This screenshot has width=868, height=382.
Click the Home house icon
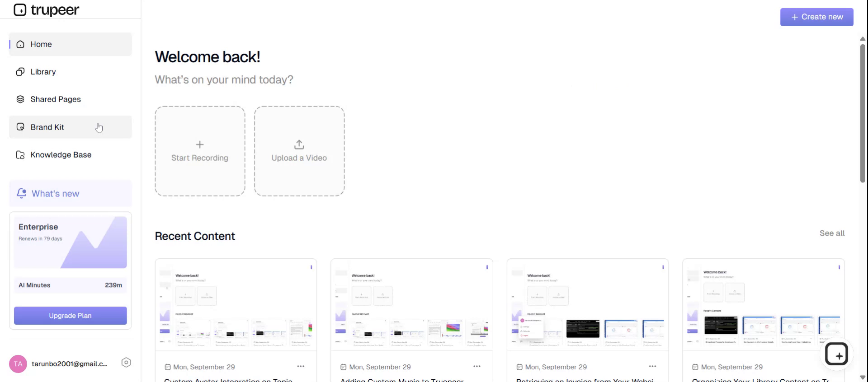tap(20, 44)
